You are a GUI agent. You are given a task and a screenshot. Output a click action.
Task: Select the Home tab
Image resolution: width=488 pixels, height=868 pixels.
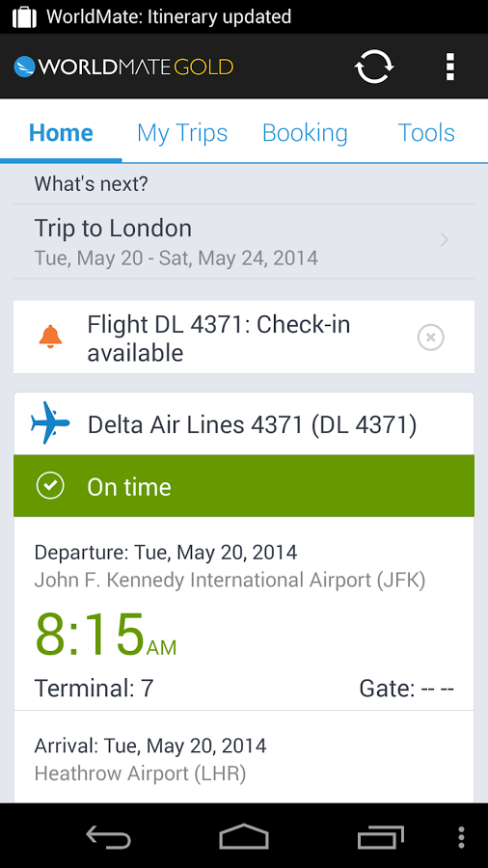[x=61, y=133]
